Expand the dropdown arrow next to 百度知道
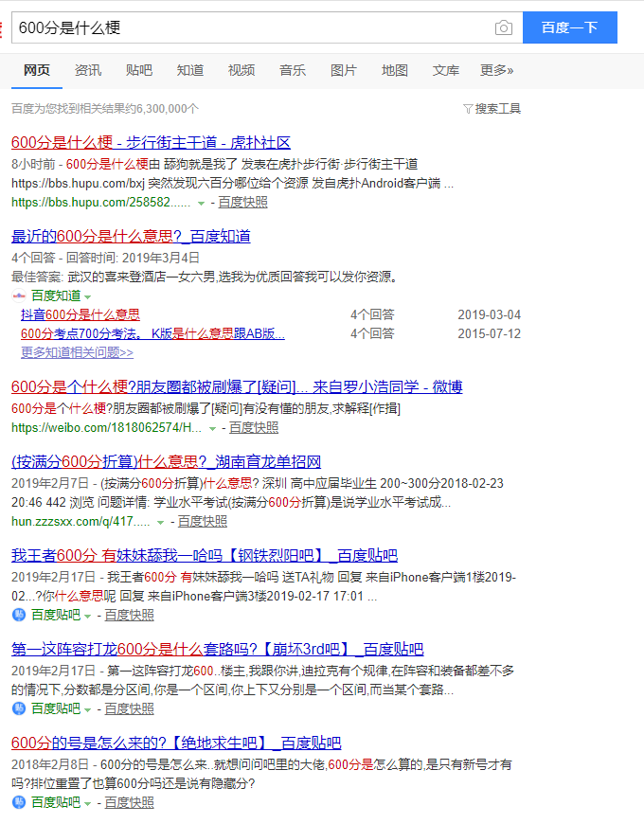Image resolution: width=644 pixels, height=824 pixels. 87,296
